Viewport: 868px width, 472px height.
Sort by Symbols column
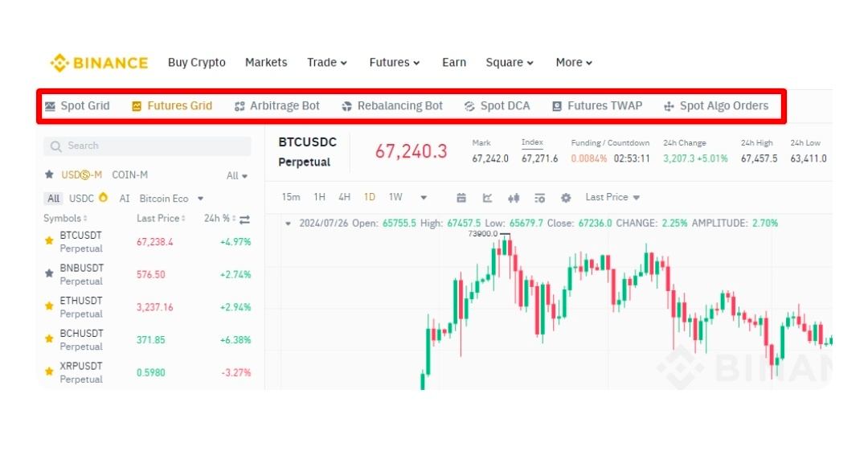tap(65, 218)
